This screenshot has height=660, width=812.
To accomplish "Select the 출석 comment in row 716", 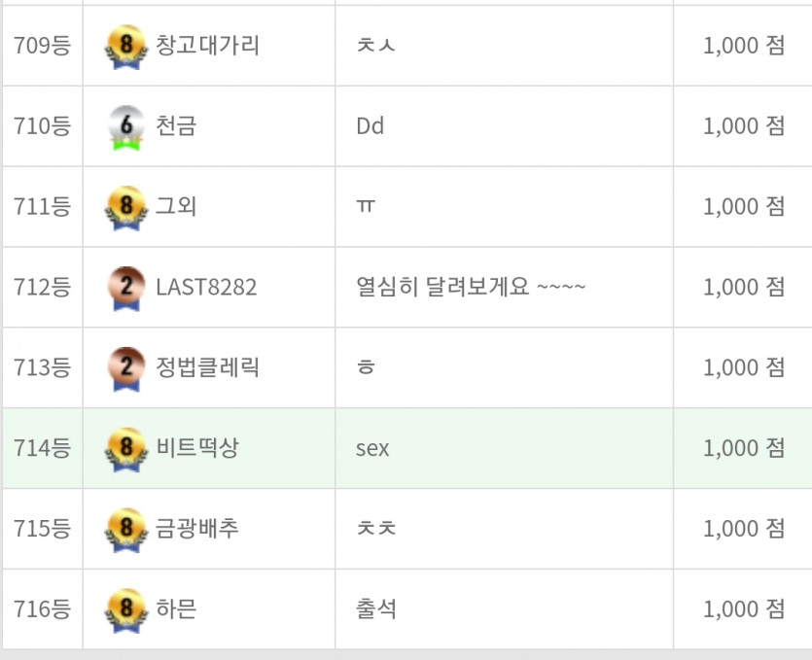I will click(x=376, y=608).
